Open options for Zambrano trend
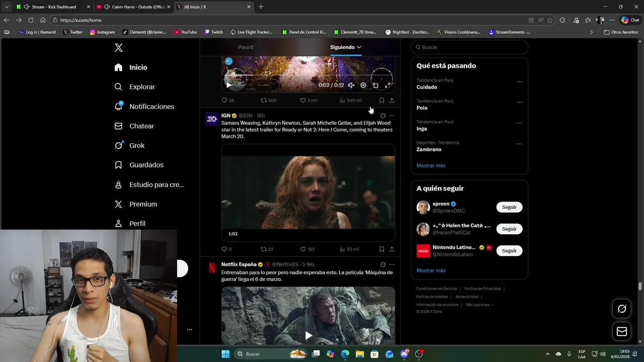This screenshot has height=362, width=644. click(519, 144)
